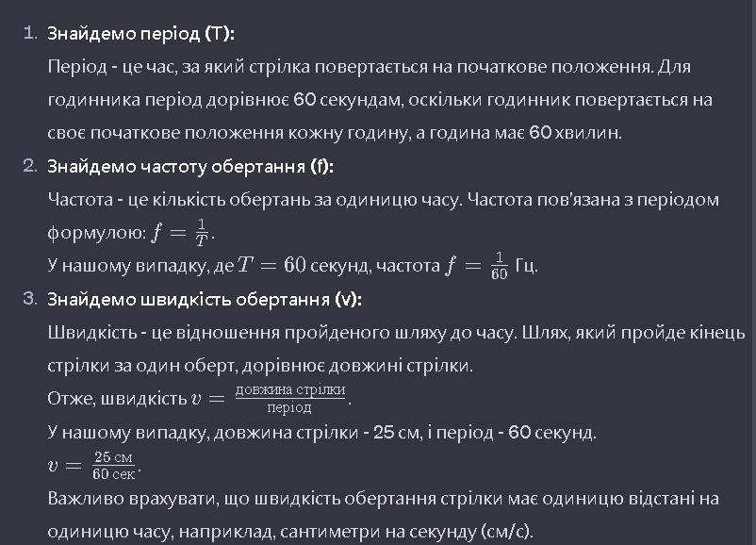
Task: Click the sentence starting 'Швидкість - це відношення'
Action: coord(283,333)
